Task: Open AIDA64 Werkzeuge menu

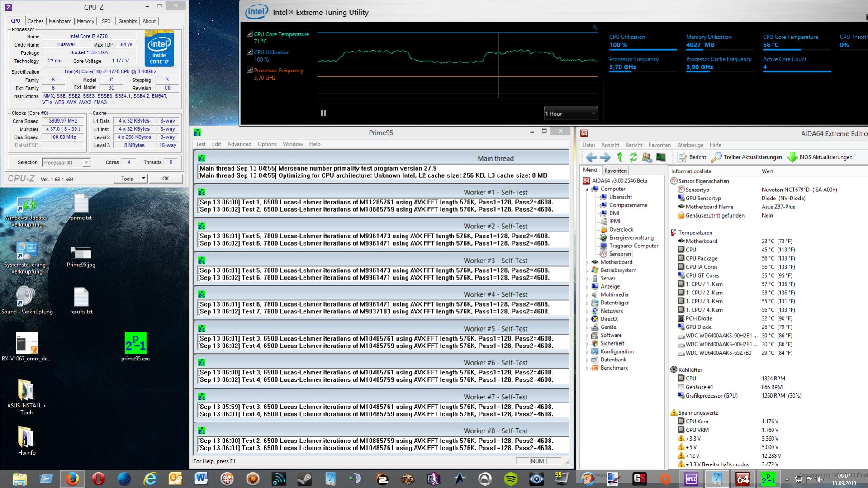Action: [x=690, y=145]
